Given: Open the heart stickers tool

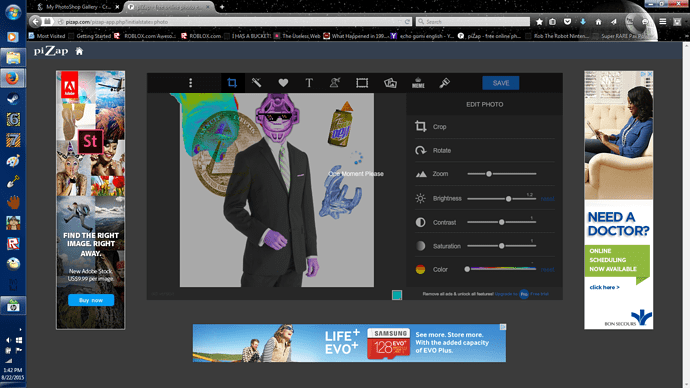Looking at the screenshot, I should [x=283, y=83].
